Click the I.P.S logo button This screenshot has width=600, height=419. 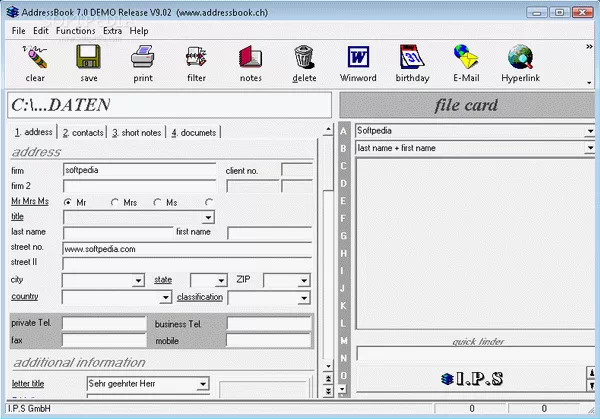click(472, 379)
